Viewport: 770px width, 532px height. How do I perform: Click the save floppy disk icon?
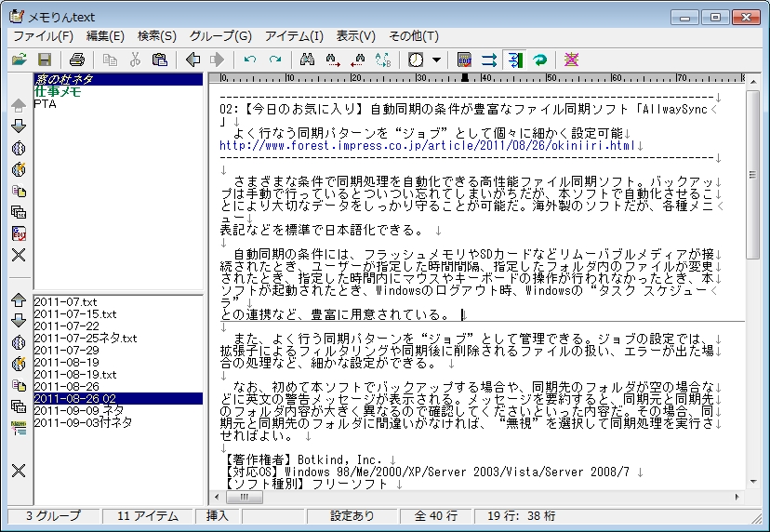tap(45, 60)
